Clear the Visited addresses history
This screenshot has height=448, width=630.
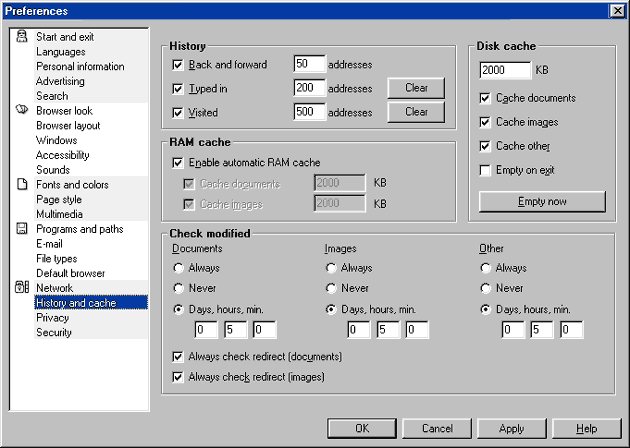click(416, 112)
